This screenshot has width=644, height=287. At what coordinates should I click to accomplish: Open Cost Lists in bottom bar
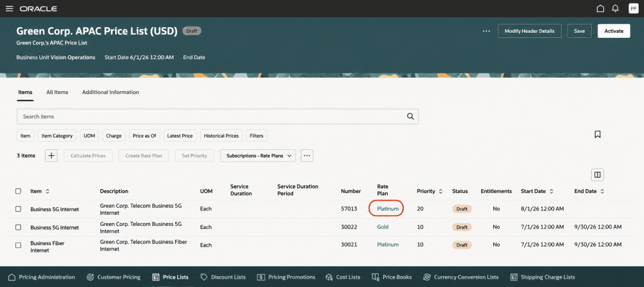click(x=343, y=277)
